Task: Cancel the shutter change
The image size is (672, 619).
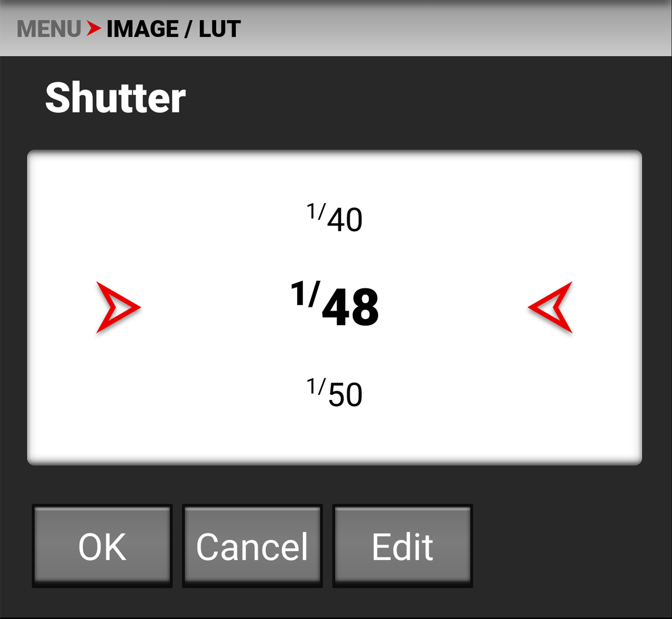Action: (x=252, y=546)
